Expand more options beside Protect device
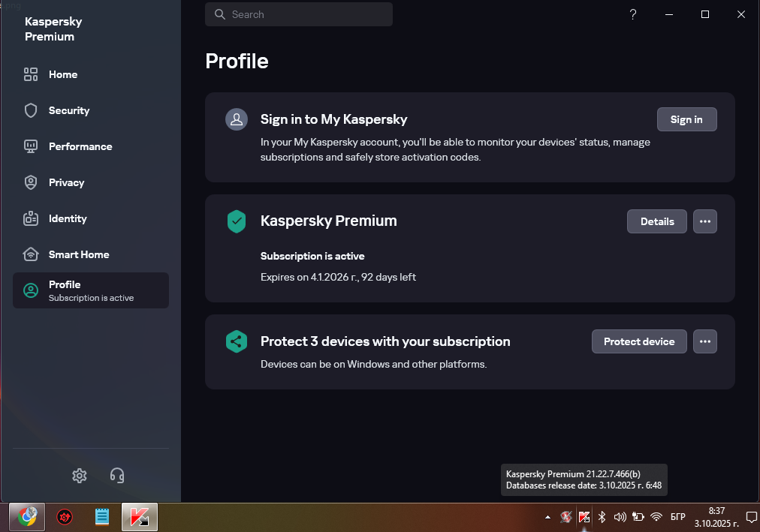 pos(704,341)
